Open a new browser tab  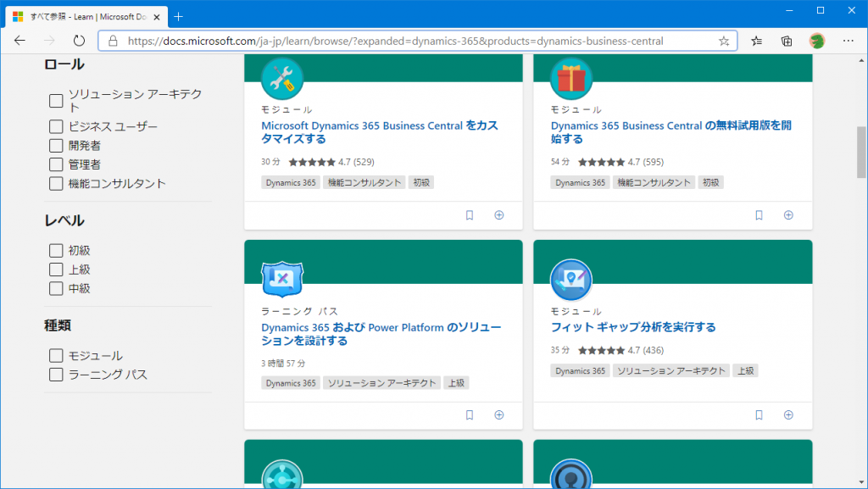178,17
